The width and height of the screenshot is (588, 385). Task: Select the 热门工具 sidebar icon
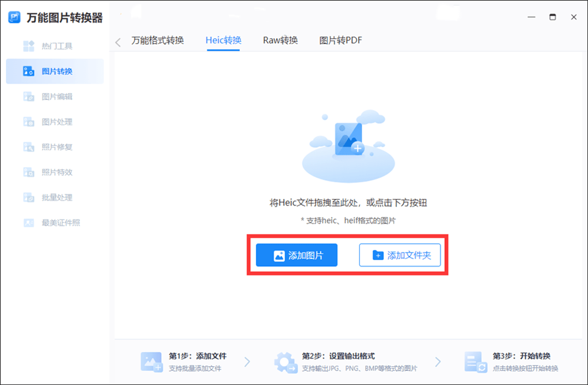coord(29,46)
